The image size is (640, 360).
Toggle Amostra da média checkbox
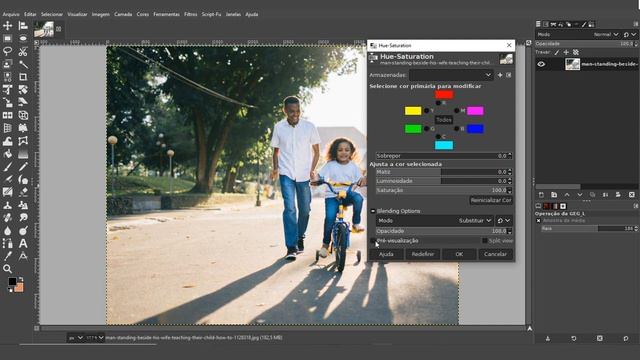[x=538, y=220]
